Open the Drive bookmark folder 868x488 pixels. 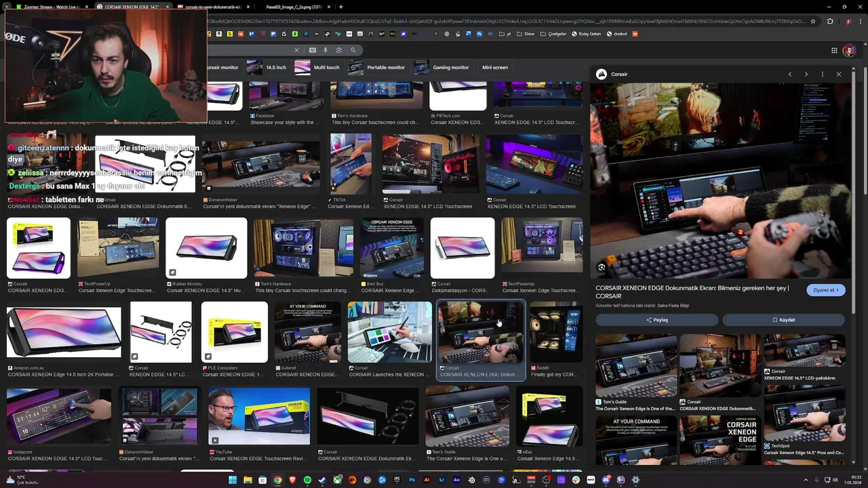526,34
